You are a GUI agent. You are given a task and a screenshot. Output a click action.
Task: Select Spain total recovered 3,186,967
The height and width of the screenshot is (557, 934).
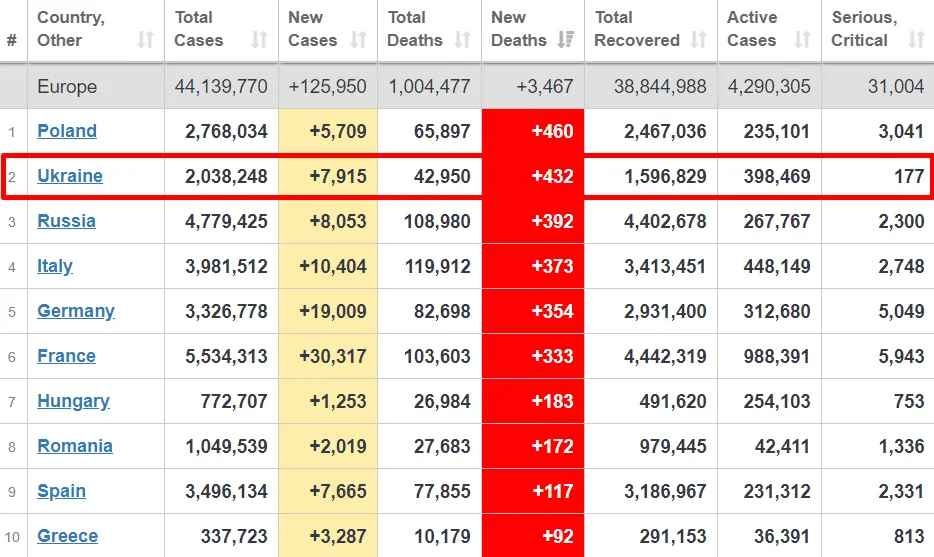coord(665,491)
